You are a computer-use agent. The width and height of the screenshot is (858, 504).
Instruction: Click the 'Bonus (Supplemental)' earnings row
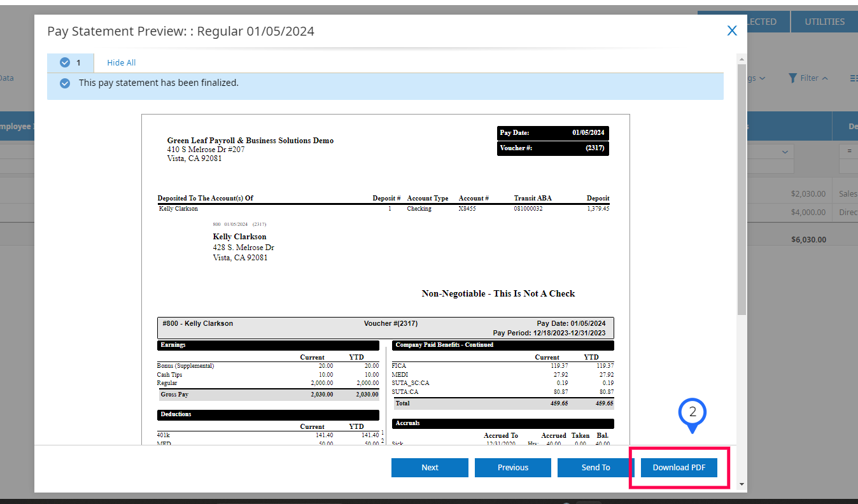click(x=186, y=366)
